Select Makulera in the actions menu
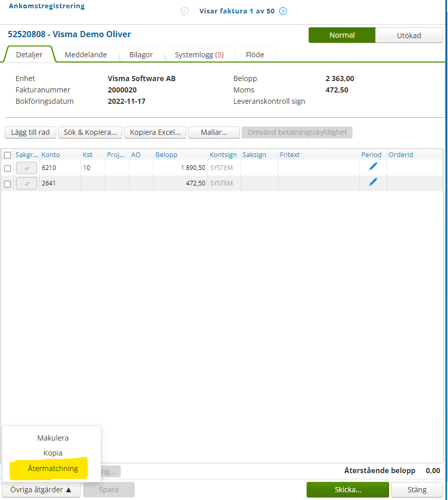The image size is (448, 500). pos(53,438)
